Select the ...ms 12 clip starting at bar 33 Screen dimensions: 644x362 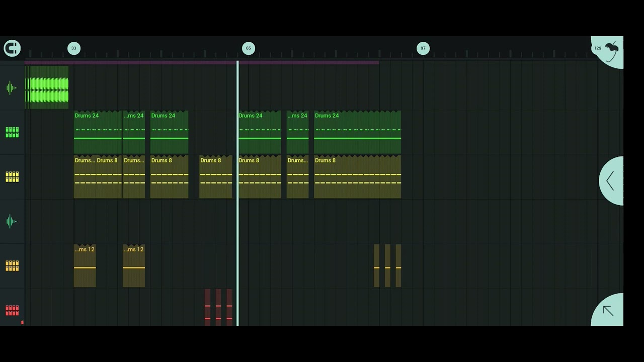(85, 266)
